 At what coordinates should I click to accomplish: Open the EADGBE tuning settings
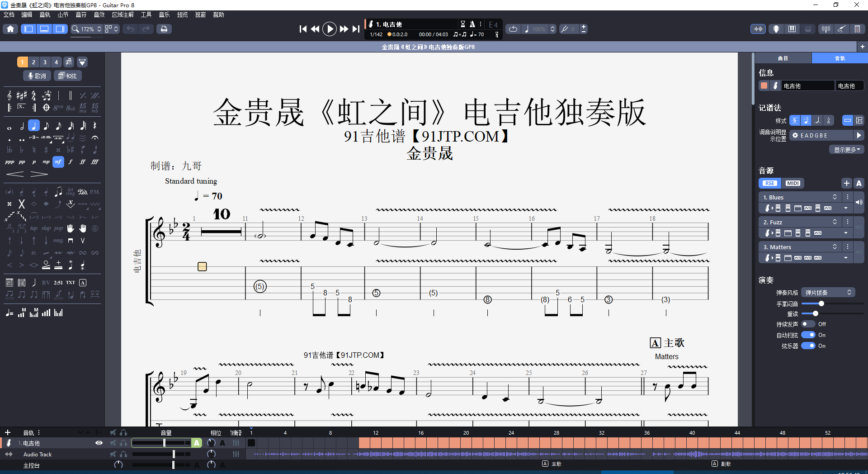822,135
